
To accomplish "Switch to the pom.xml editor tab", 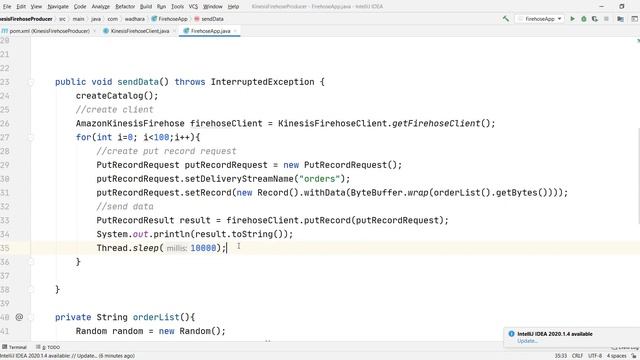I will click(x=49, y=31).
